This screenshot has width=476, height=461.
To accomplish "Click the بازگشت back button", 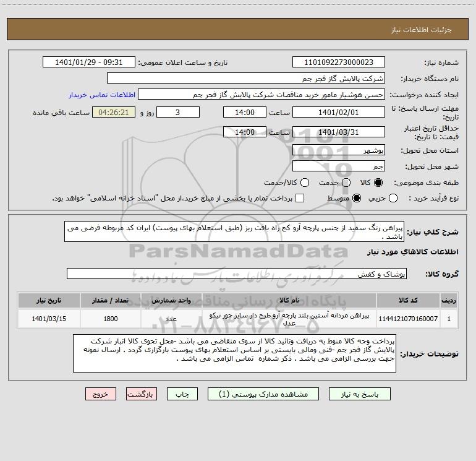I will click(x=142, y=394).
